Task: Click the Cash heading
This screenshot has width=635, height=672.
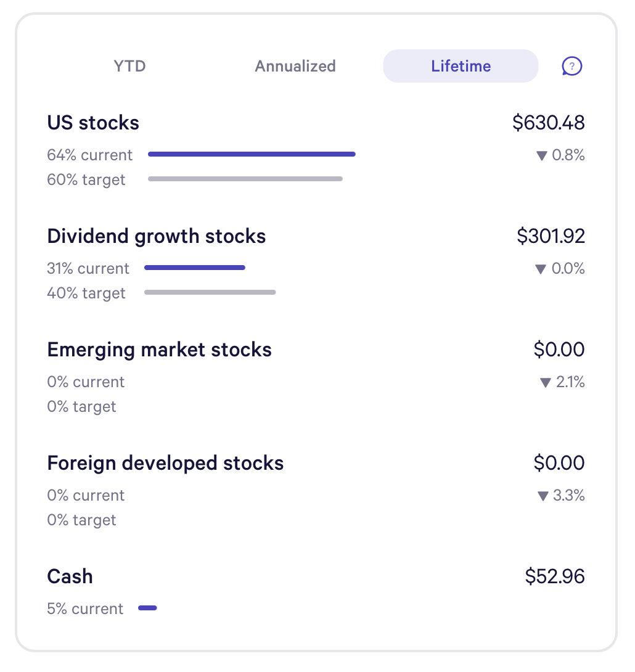Action: 70,576
